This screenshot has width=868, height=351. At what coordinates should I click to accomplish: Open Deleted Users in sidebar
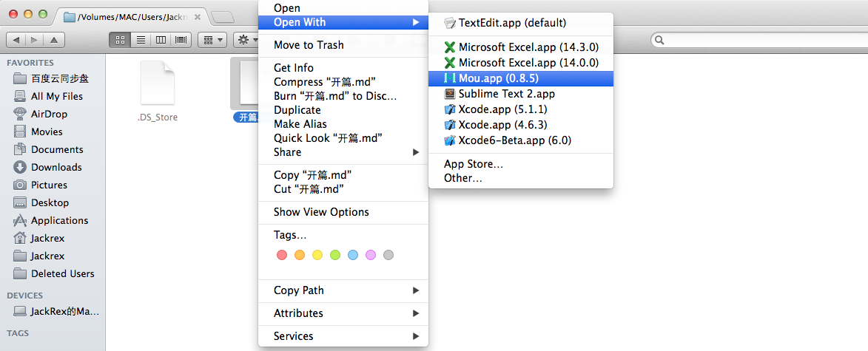tap(53, 273)
